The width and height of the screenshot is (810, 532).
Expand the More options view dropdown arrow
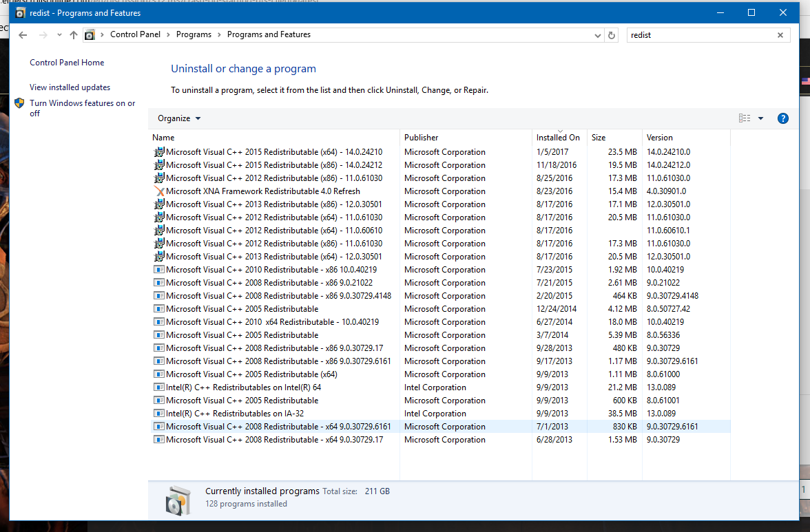click(760, 118)
